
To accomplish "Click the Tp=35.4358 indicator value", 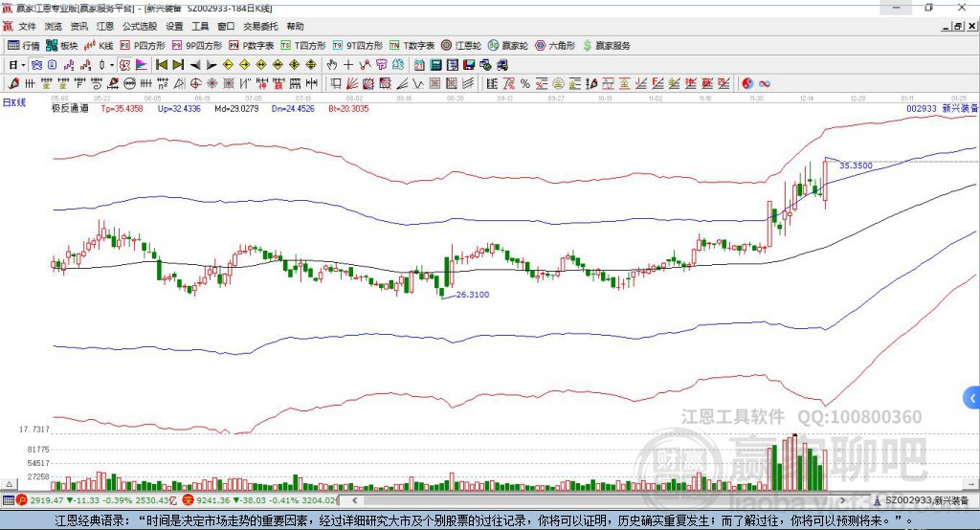I will click(122, 109).
